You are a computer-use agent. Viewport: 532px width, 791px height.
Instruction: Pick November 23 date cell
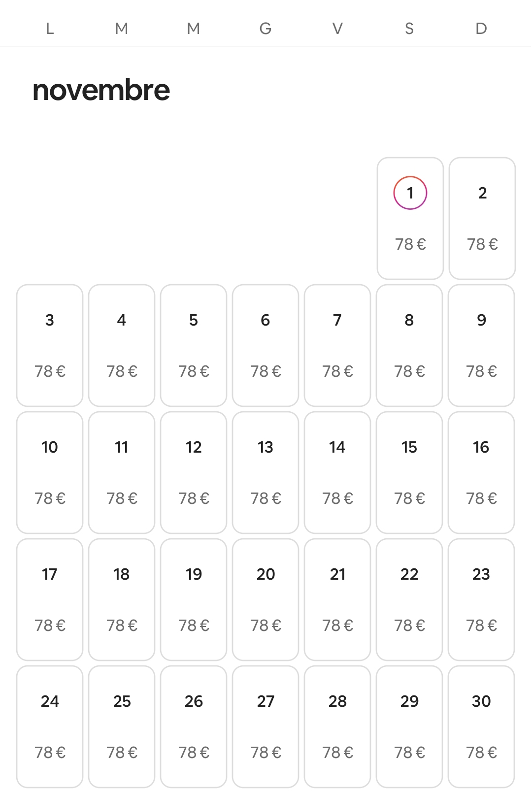click(481, 599)
